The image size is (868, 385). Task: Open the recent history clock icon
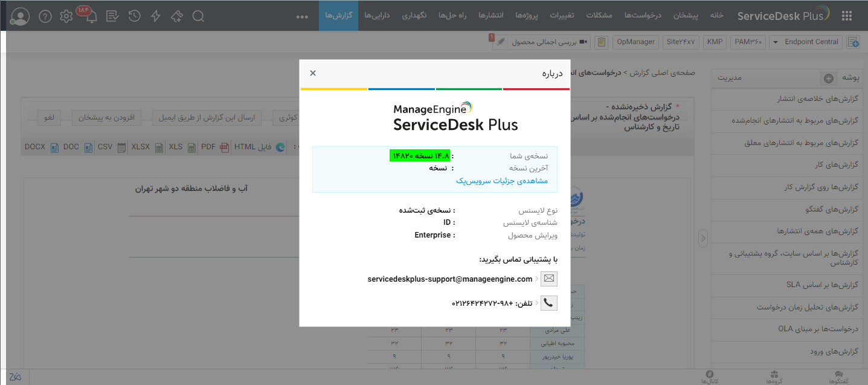tap(134, 16)
